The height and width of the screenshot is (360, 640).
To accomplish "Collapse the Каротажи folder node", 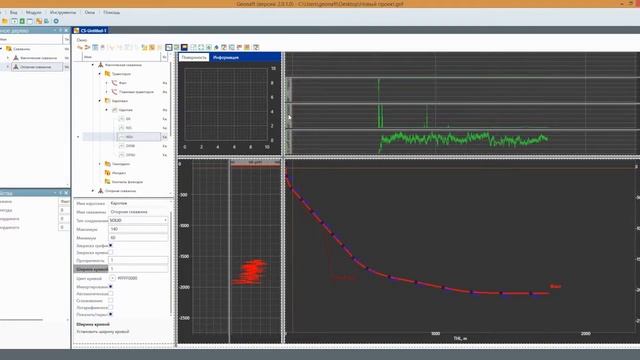I will 100,101.
